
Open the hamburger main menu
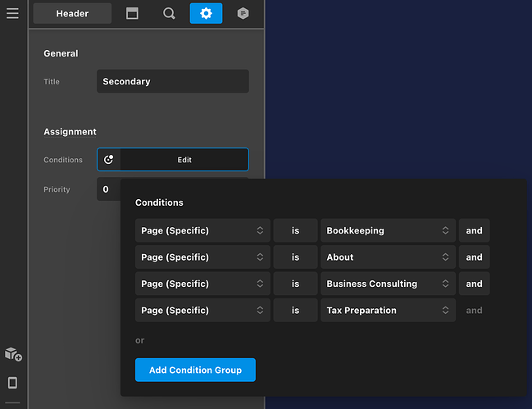(x=12, y=14)
